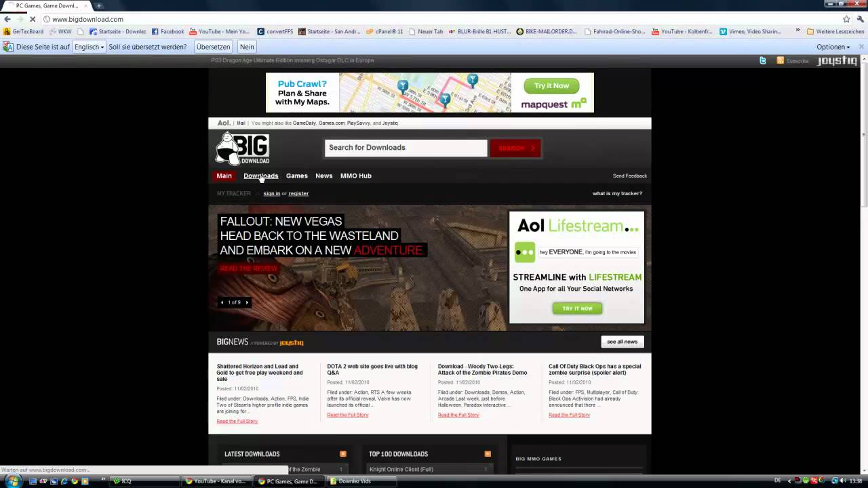This screenshot has width=868, height=488.
Task: Click the GameDaily link in the header
Action: 304,123
